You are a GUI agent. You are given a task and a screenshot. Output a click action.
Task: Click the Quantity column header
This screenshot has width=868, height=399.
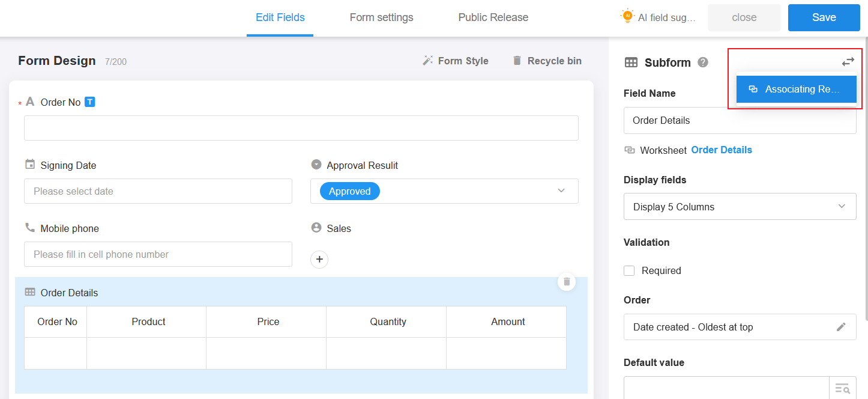[x=387, y=322]
